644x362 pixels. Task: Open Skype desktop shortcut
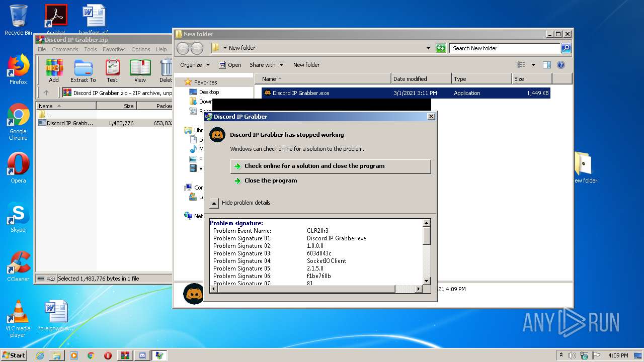coord(18,217)
